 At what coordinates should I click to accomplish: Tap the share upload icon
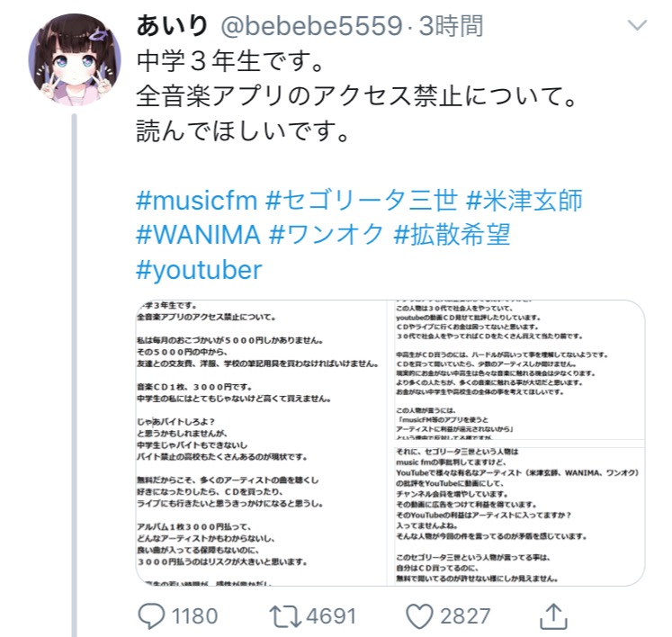(x=553, y=616)
